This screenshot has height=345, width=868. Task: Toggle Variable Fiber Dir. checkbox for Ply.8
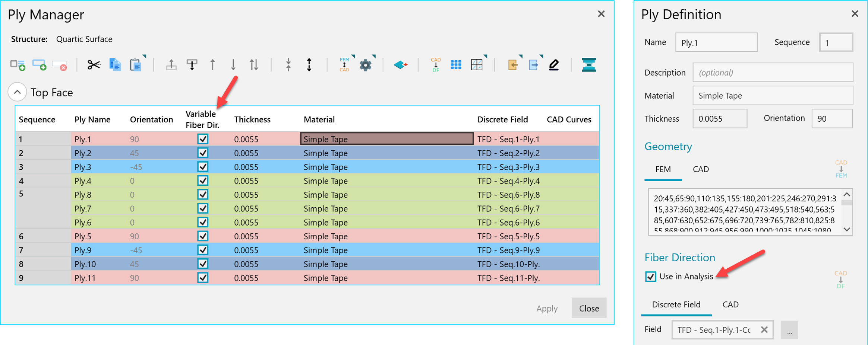203,194
